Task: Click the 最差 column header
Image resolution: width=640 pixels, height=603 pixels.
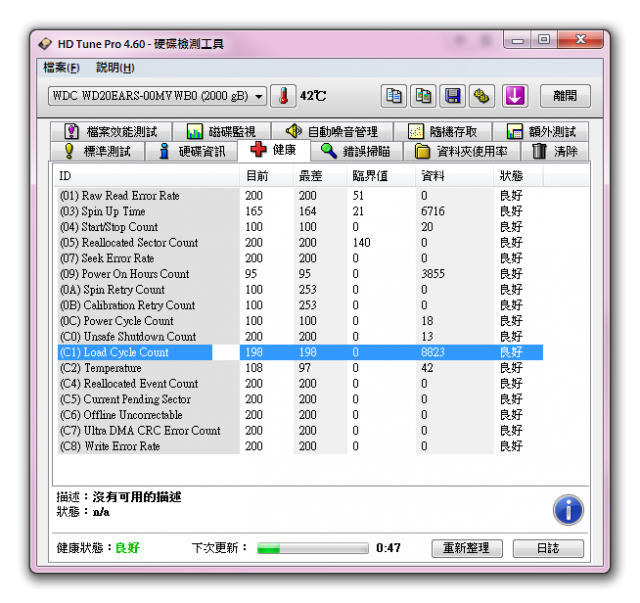Action: (x=320, y=176)
